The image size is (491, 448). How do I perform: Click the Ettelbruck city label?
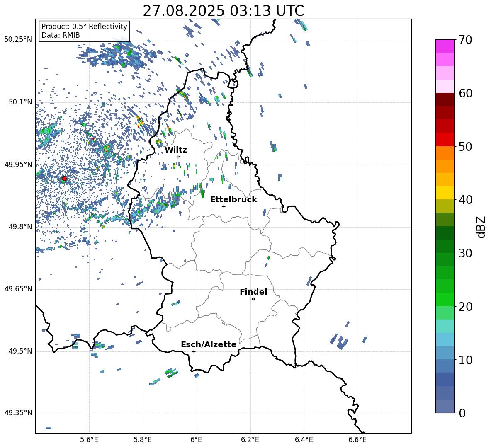[x=233, y=200]
